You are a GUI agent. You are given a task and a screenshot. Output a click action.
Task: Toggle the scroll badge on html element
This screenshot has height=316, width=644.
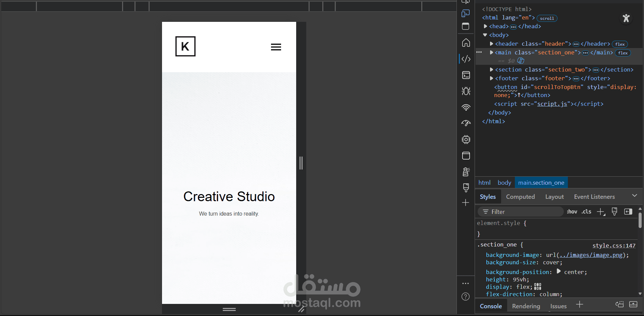(547, 18)
